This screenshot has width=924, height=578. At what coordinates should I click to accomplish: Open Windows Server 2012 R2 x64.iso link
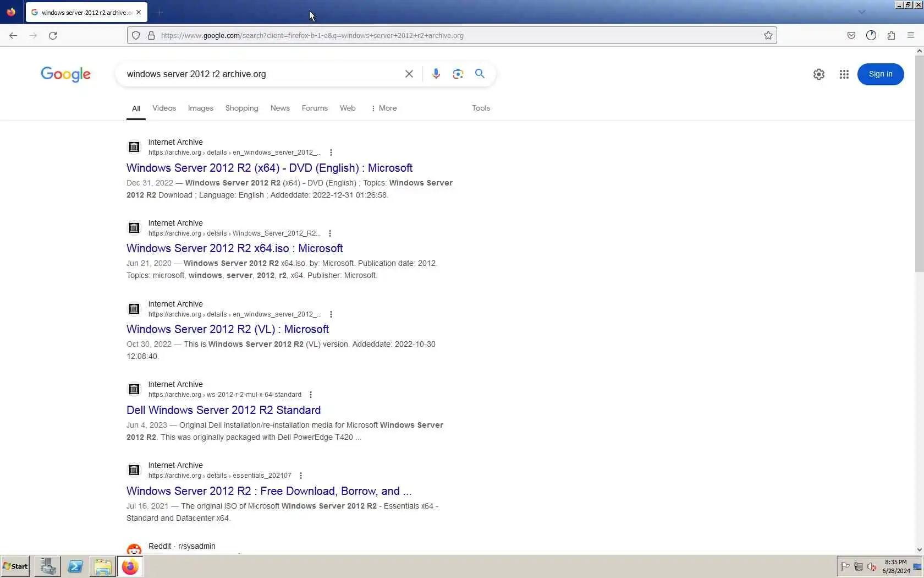coord(235,248)
